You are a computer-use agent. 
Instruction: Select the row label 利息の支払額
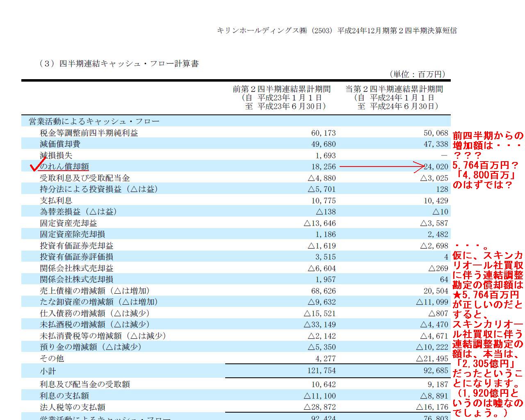point(64,396)
